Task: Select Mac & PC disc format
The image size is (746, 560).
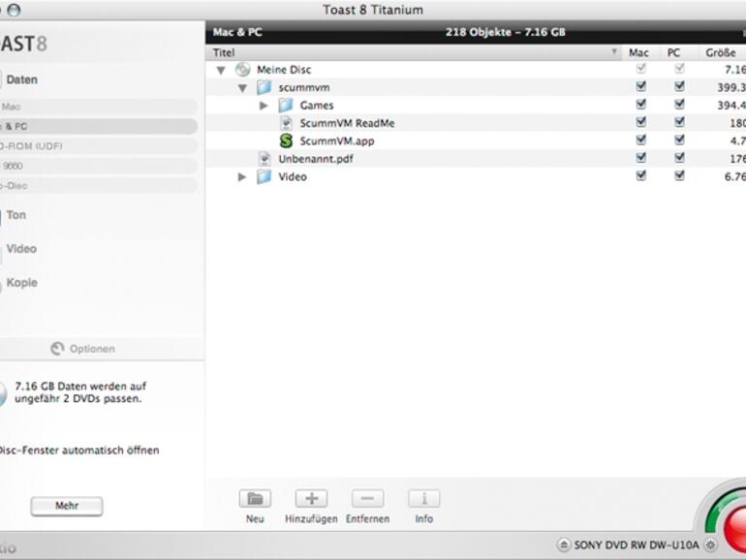Action: click(98, 127)
